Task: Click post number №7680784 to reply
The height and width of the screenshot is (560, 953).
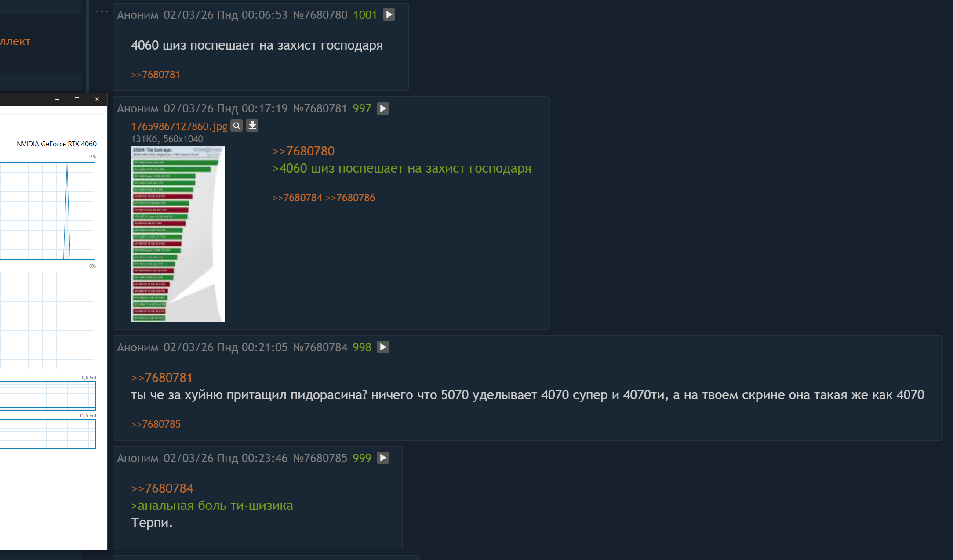Action: pos(320,347)
